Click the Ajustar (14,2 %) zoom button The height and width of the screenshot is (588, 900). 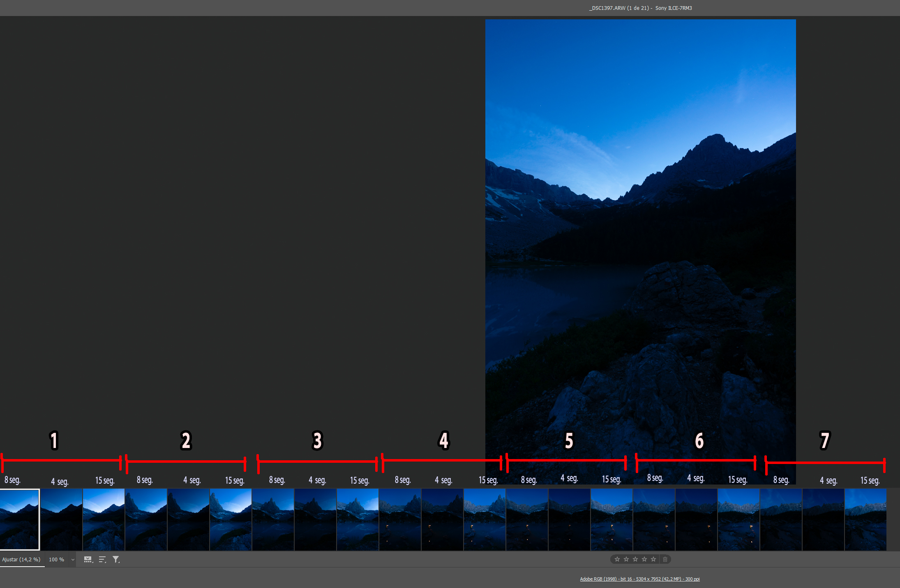[21, 559]
